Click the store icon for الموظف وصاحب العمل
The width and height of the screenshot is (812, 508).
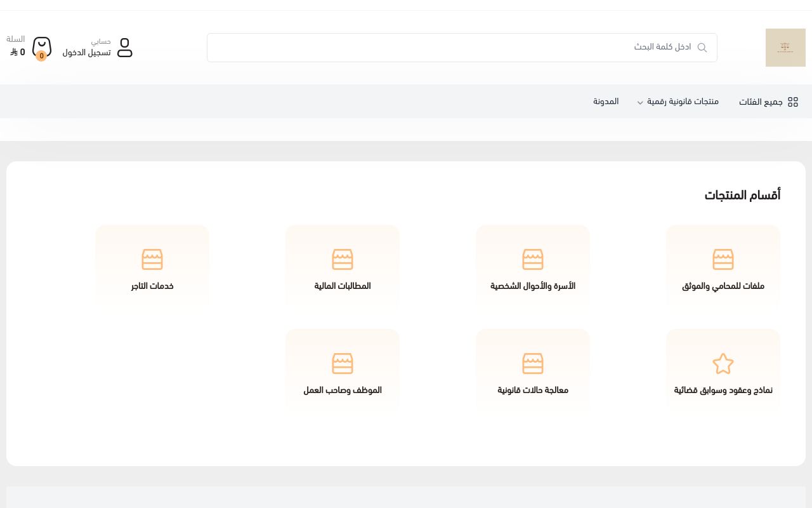click(x=343, y=364)
